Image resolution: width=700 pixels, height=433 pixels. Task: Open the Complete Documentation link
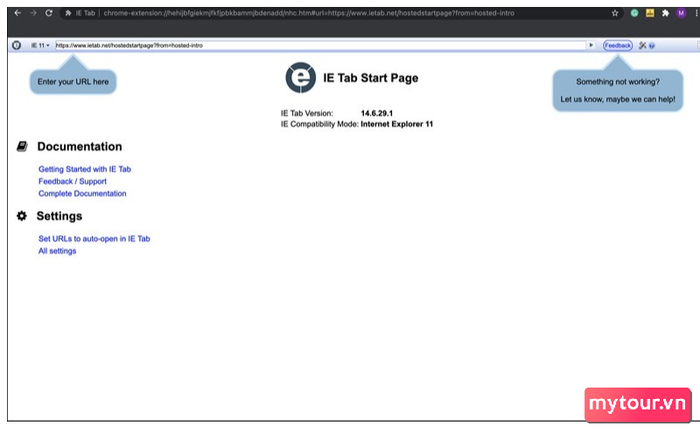coord(82,193)
